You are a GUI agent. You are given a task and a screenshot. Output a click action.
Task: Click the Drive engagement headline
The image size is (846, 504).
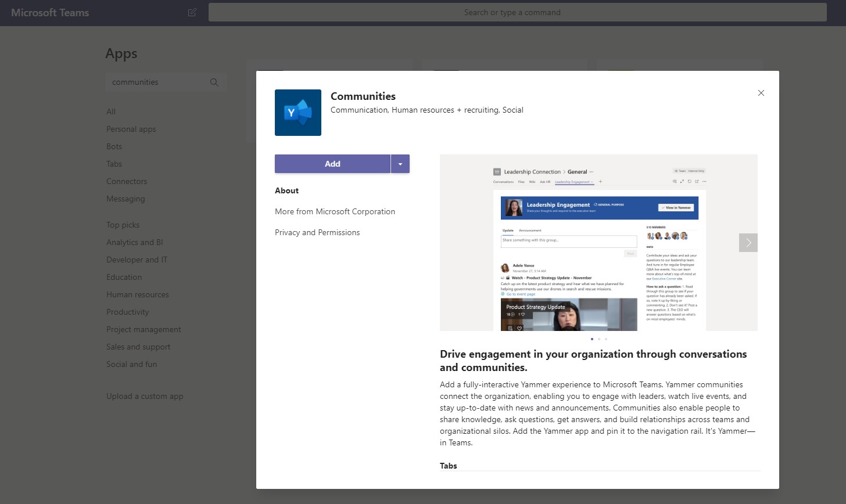[593, 361]
